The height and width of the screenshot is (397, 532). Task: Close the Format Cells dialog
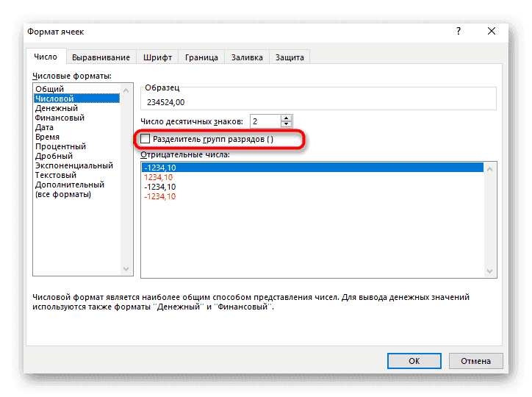pyautogui.click(x=492, y=32)
